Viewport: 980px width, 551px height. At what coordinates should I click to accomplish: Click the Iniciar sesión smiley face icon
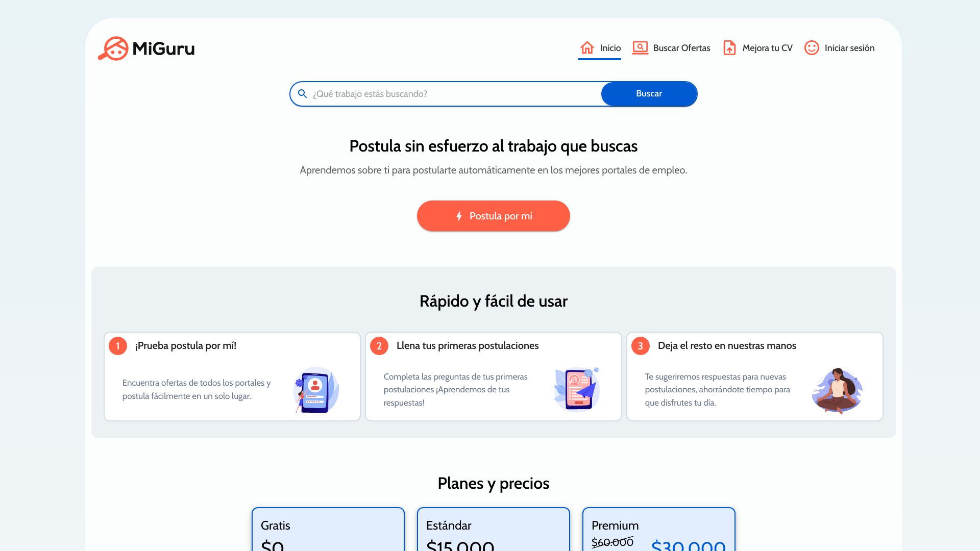812,48
